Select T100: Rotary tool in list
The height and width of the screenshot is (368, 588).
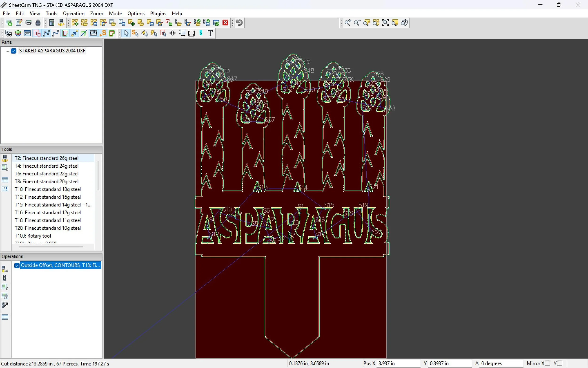pyautogui.click(x=33, y=236)
